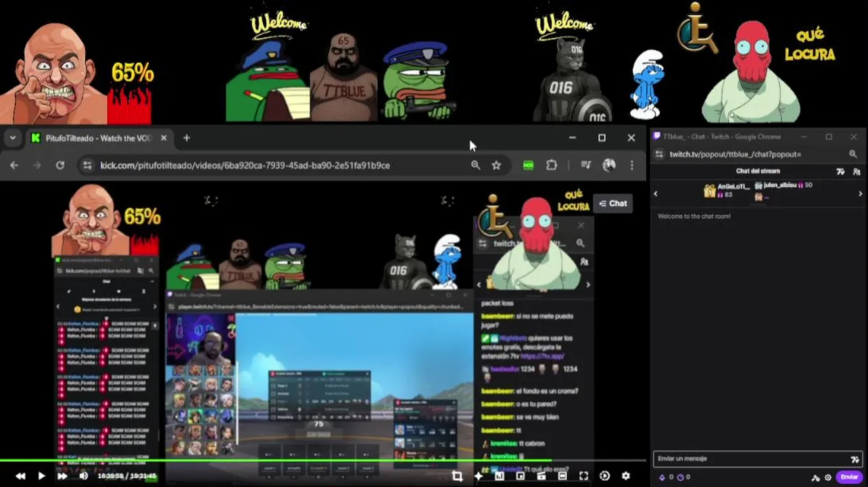The width and height of the screenshot is (868, 487).
Task: Open playback speed control in player
Action: (604, 476)
